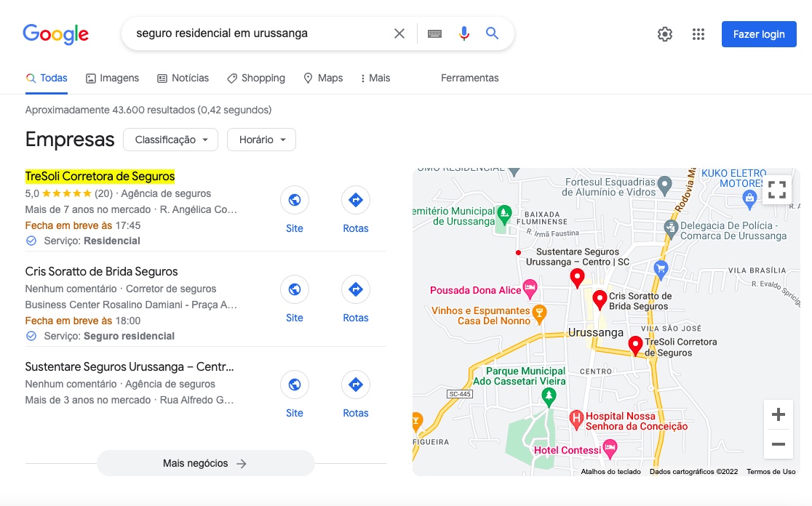The image size is (812, 506).
Task: Select the Todas tab
Action: tap(47, 78)
